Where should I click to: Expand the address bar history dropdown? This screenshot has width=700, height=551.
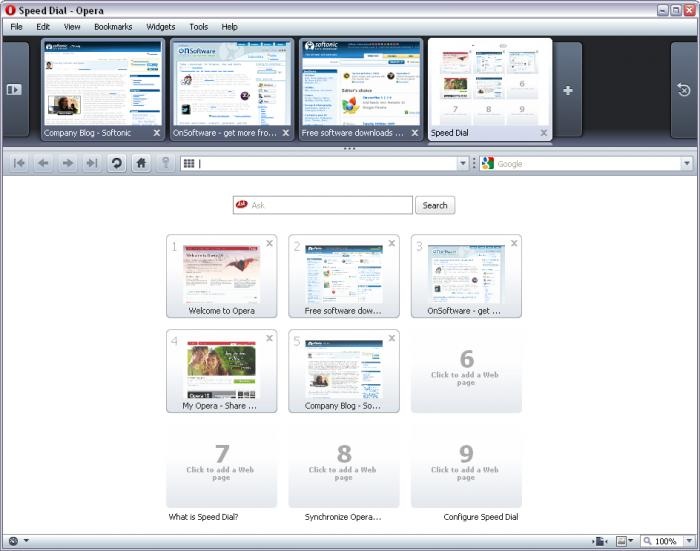coord(462,163)
